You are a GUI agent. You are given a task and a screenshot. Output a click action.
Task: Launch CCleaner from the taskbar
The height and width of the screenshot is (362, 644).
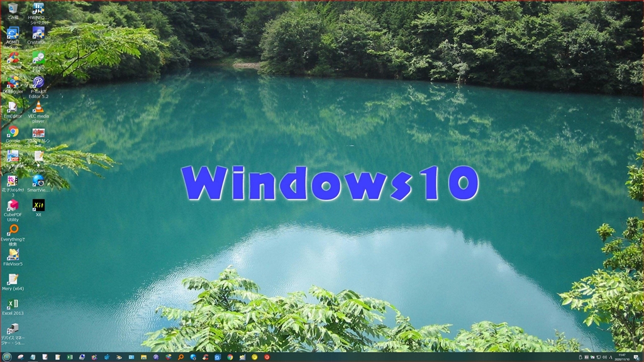coord(206,357)
